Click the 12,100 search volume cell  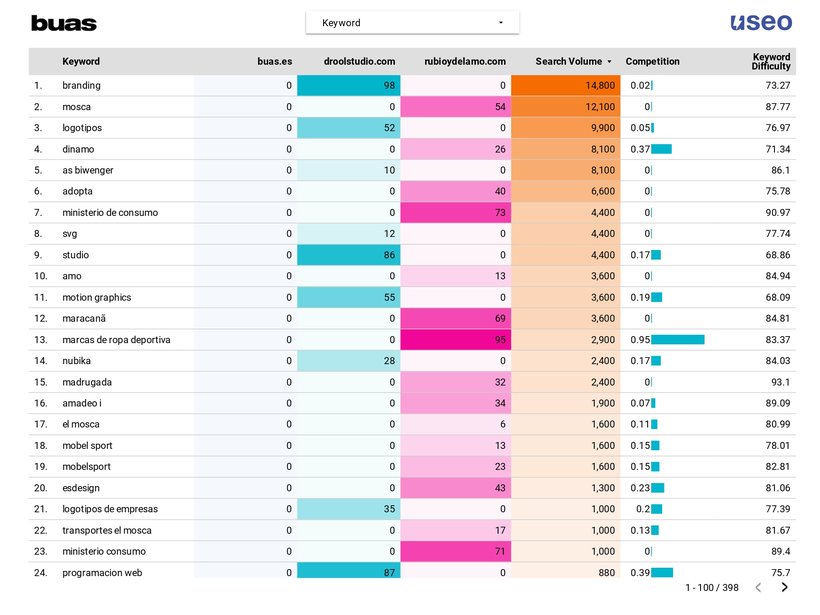[x=566, y=107]
